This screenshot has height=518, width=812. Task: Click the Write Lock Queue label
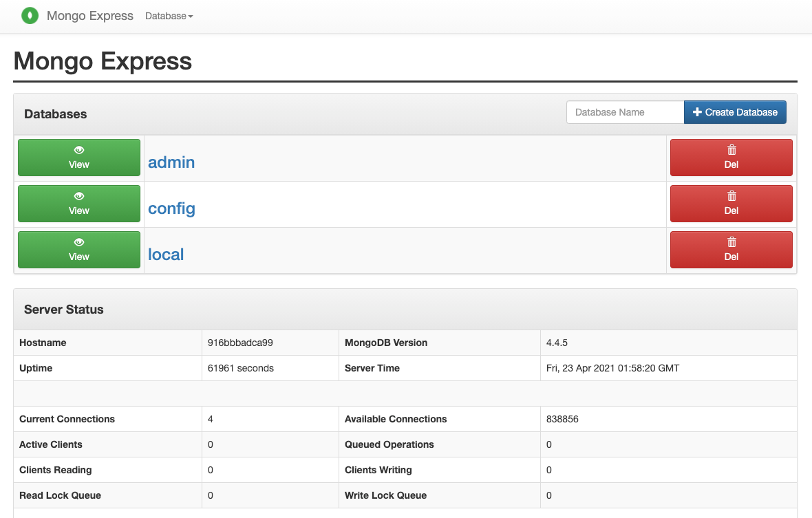point(386,495)
